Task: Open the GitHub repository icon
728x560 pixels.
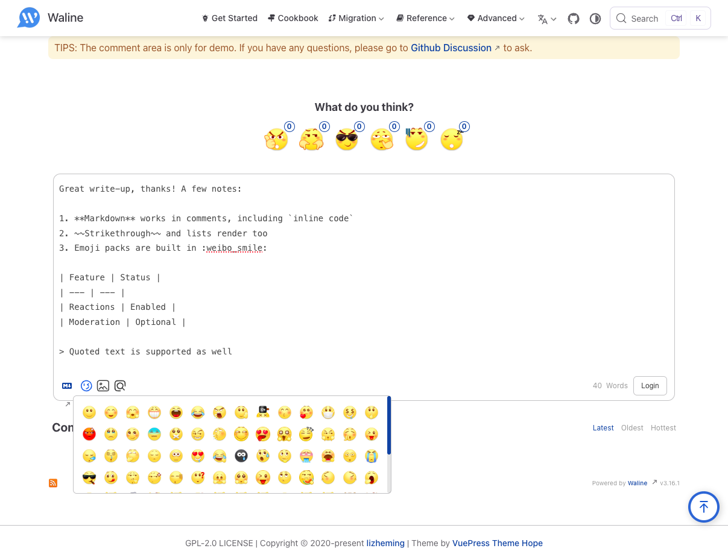Action: click(574, 19)
